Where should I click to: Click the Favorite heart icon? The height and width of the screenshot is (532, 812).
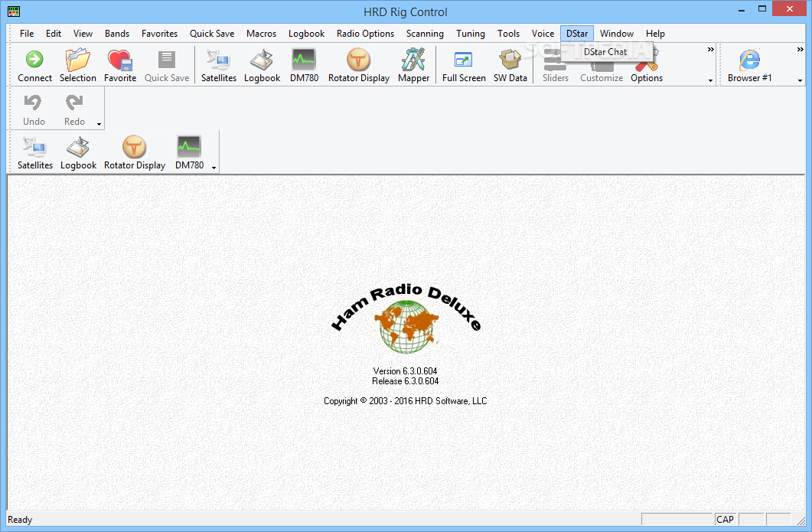(120, 60)
